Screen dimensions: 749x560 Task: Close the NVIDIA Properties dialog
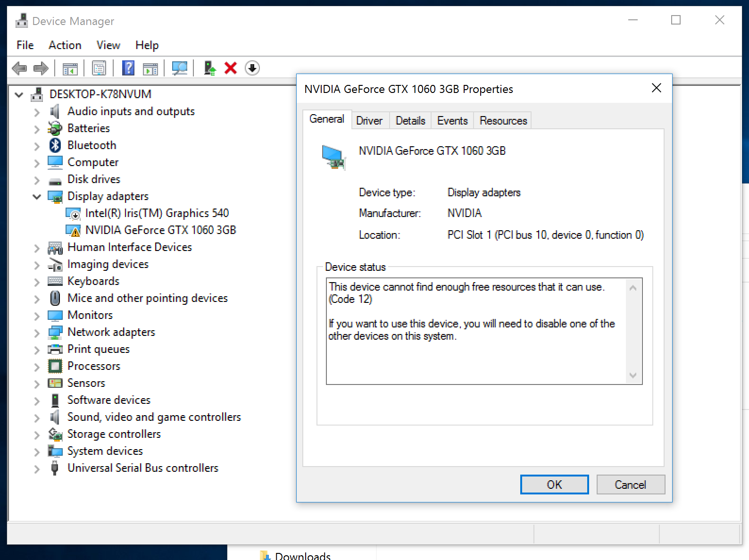(x=657, y=88)
